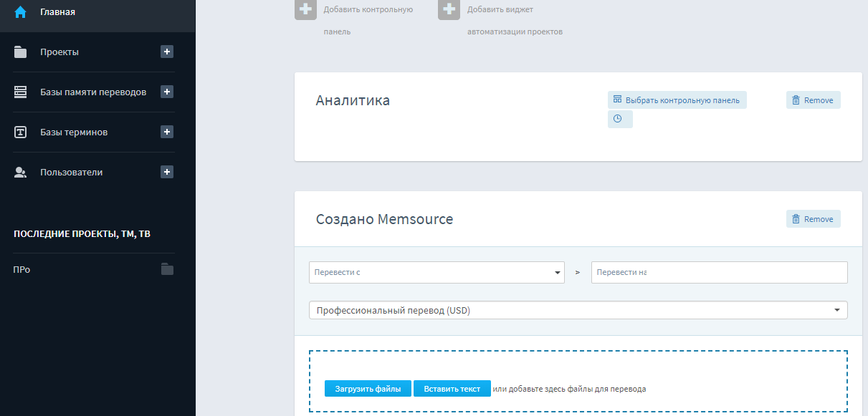
Task: Click the plus icon to add контрольную панель
Action: [x=306, y=10]
